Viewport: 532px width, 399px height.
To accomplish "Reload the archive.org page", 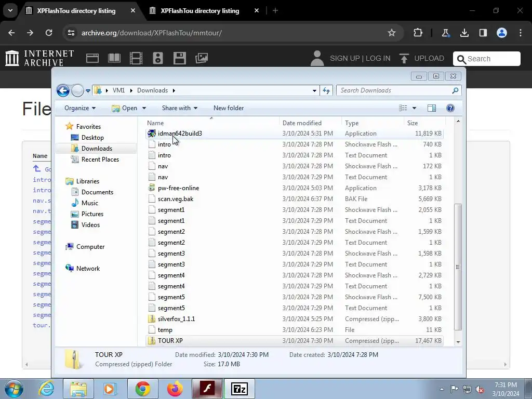I will 49,33.
